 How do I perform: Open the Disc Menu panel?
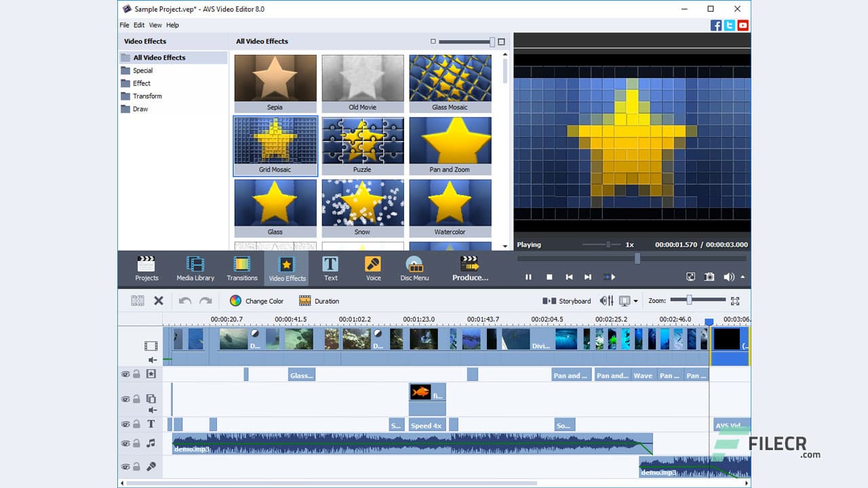tap(414, 268)
